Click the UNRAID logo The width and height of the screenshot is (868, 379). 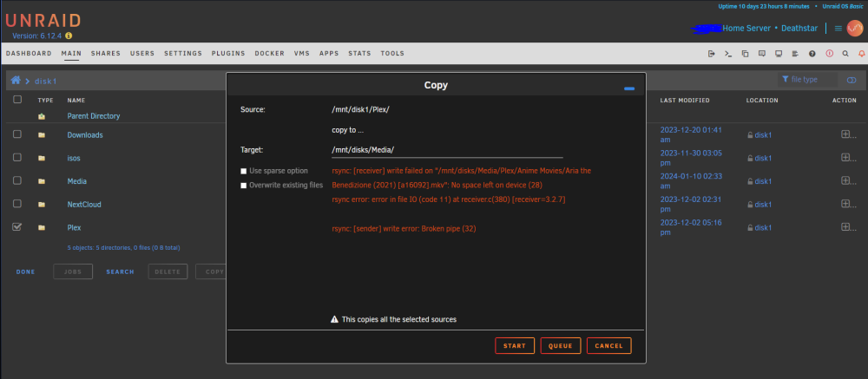pyautogui.click(x=43, y=21)
